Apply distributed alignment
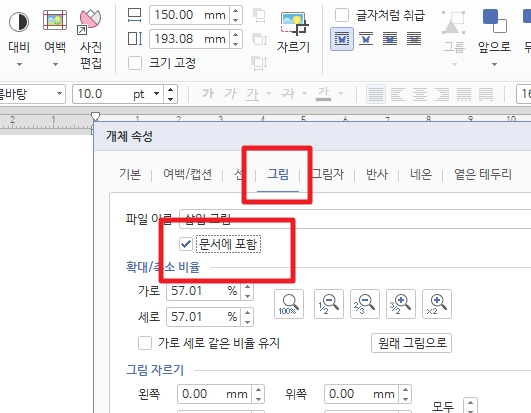 point(464,94)
